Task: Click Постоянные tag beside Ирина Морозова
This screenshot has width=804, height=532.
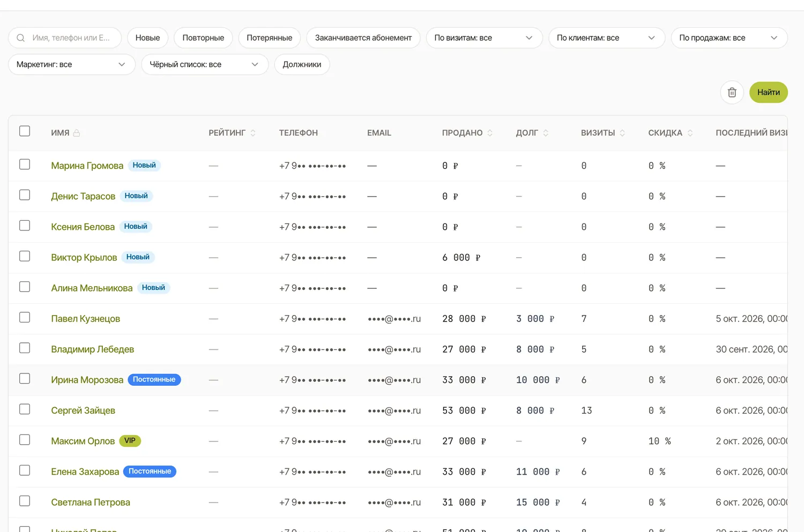Action: pyautogui.click(x=154, y=380)
